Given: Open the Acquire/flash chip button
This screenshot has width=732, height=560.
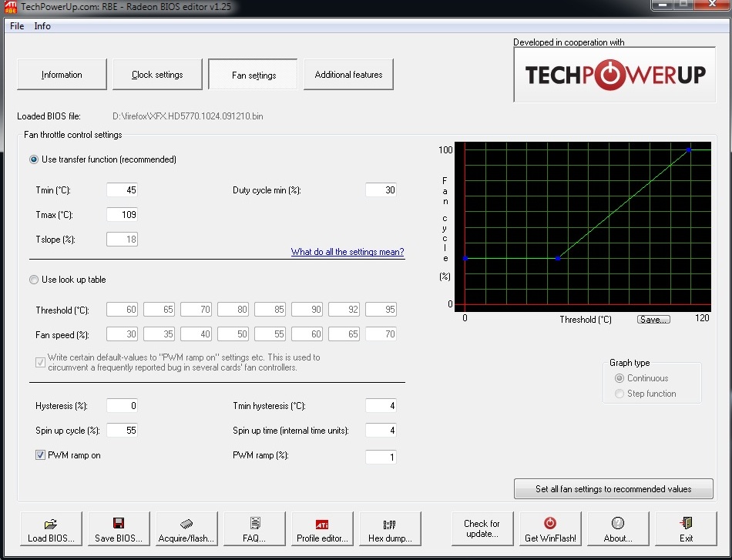Looking at the screenshot, I should click(186, 528).
